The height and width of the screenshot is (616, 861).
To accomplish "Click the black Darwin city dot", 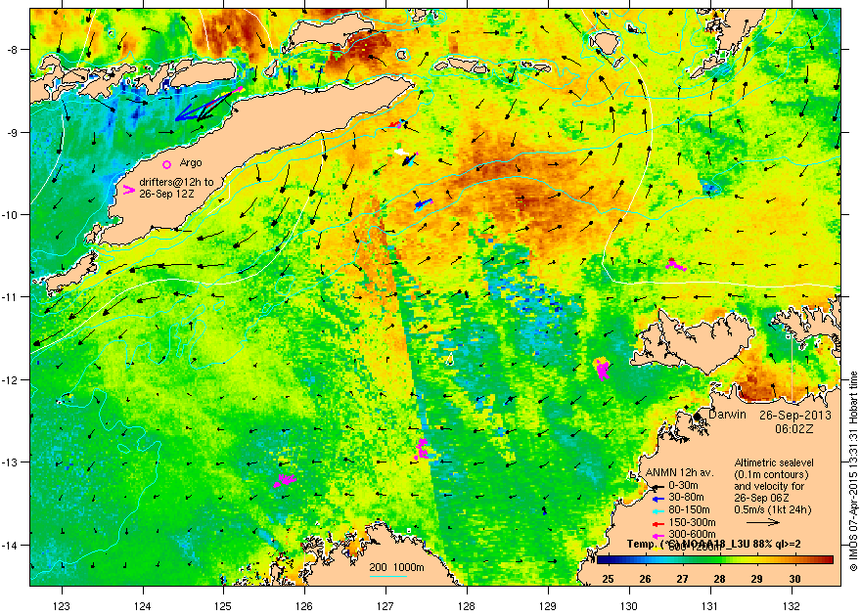I will coord(698,417).
